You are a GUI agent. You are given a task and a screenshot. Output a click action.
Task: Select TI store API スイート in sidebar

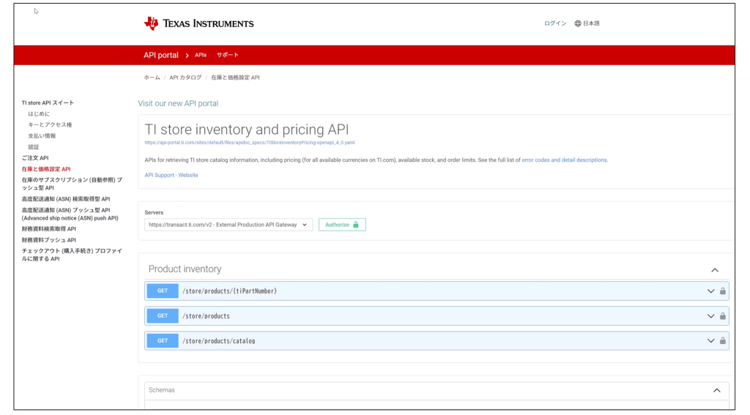pyautogui.click(x=48, y=103)
